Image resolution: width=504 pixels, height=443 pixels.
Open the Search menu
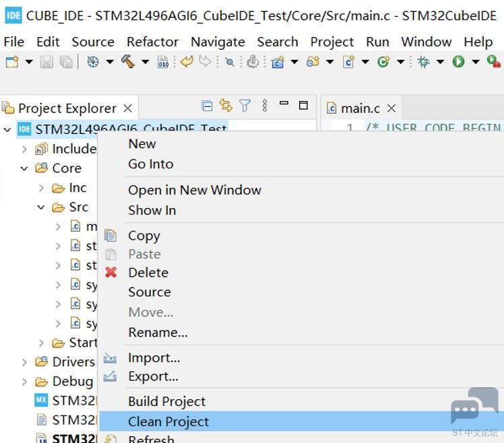(278, 42)
